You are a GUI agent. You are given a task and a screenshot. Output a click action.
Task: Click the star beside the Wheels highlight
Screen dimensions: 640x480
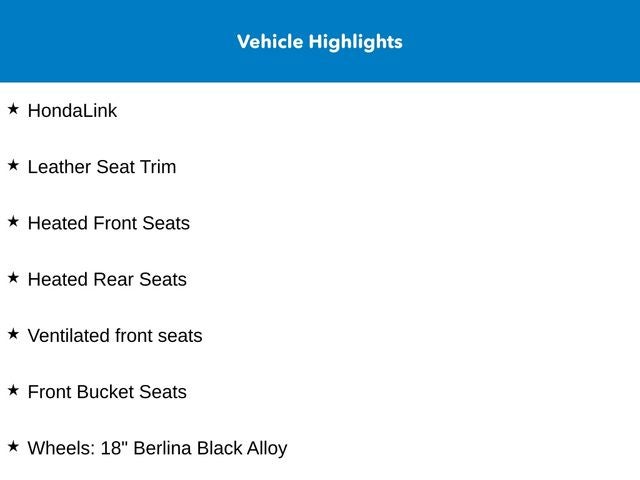[13, 445]
